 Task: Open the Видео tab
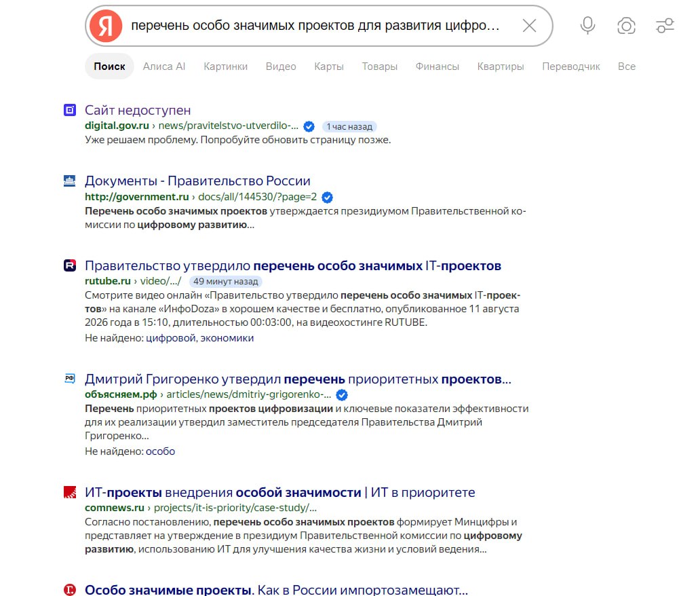(281, 67)
